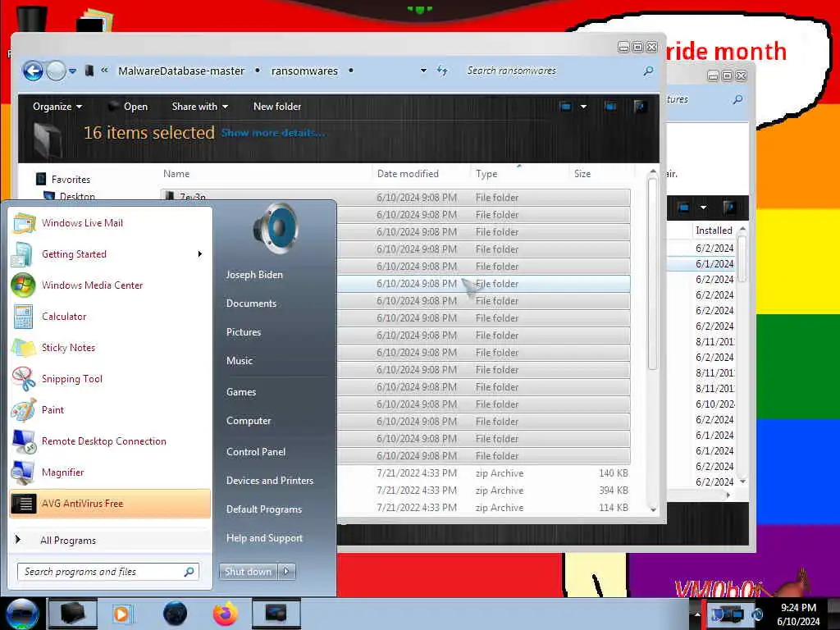Viewport: 840px width, 630px height.
Task: Open Devices and Printers
Action: (x=269, y=481)
